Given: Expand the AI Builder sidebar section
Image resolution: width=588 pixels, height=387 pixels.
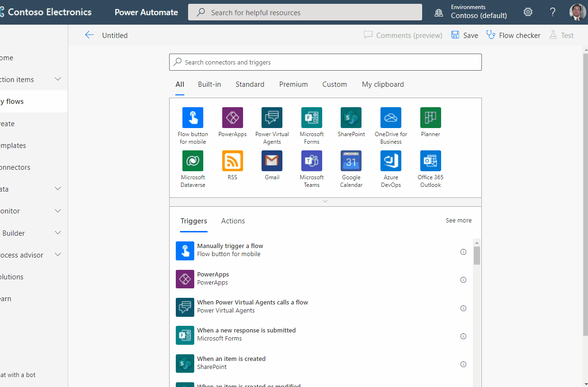Looking at the screenshot, I should (58, 233).
